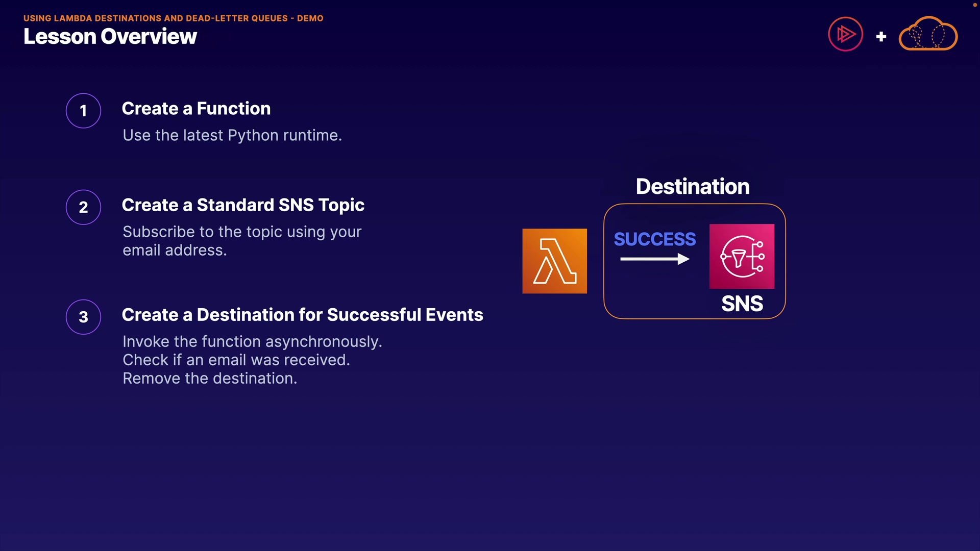Image resolution: width=980 pixels, height=551 pixels.
Task: Select the step 3 circle
Action: pos(83,317)
